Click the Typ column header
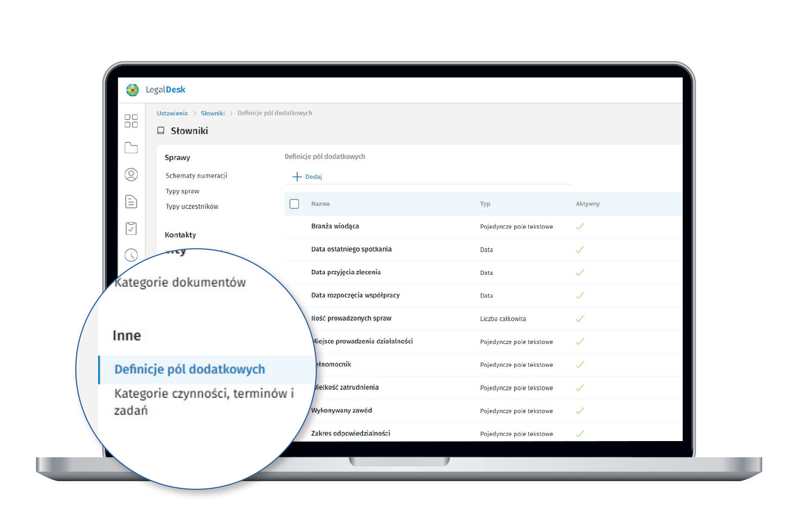This screenshot has width=798, height=532. pos(485,204)
